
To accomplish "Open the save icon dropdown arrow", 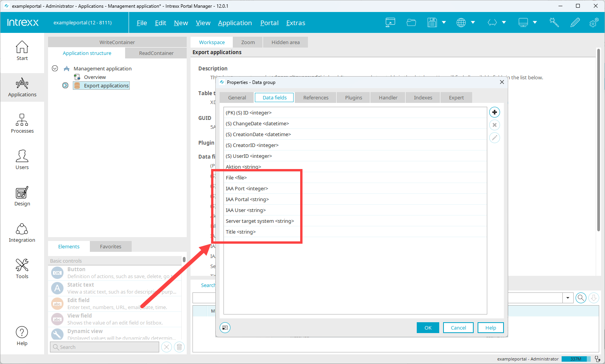I will coord(444,23).
